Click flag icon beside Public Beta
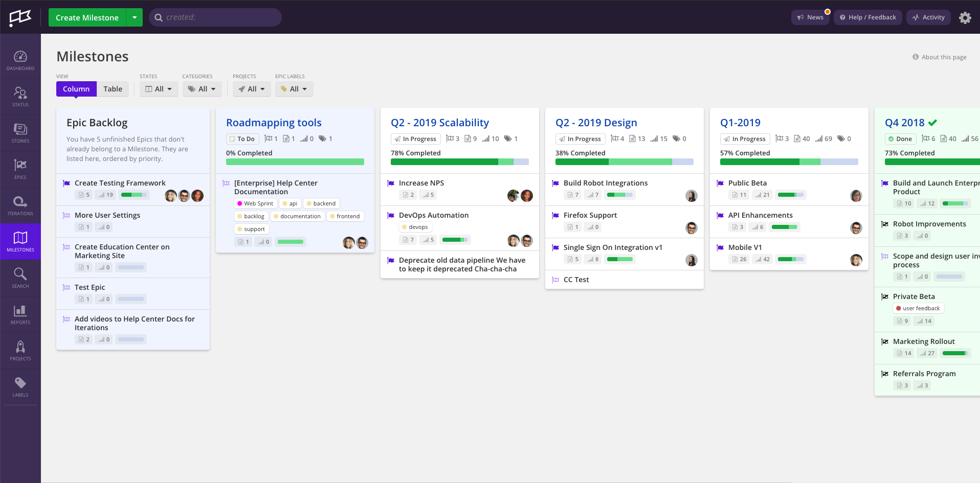The height and width of the screenshot is (483, 980). [720, 183]
